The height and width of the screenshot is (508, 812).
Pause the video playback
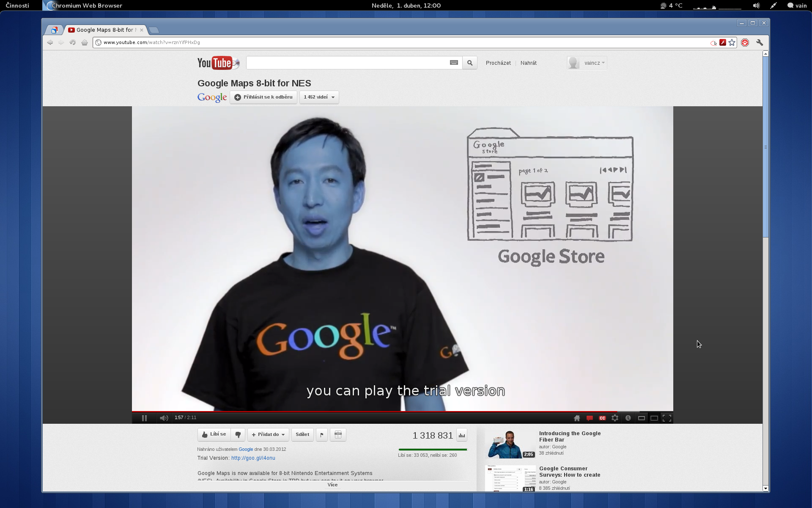pos(144,418)
